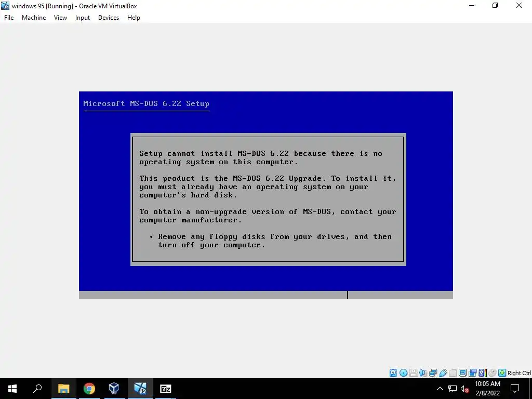Click the muted volume tray icon
The image size is (532, 399).
465,389
